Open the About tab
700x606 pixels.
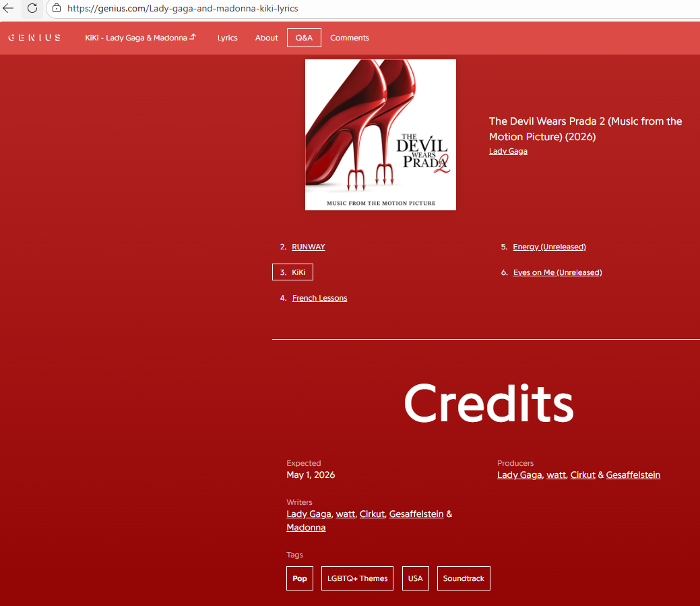(266, 38)
